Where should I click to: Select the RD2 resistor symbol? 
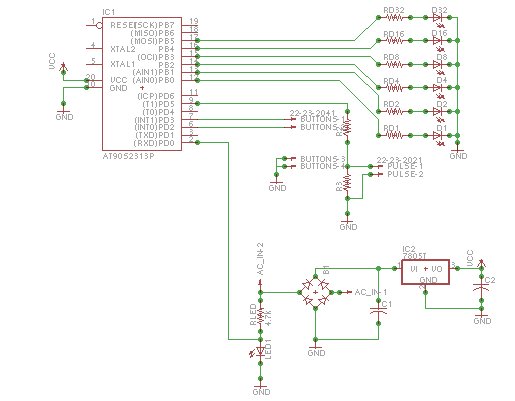tap(394, 111)
